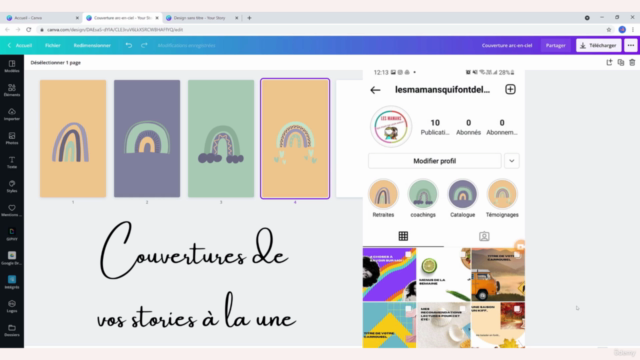
Task: Open the purple rainbow Instagram post
Action: pyautogui.click(x=389, y=274)
